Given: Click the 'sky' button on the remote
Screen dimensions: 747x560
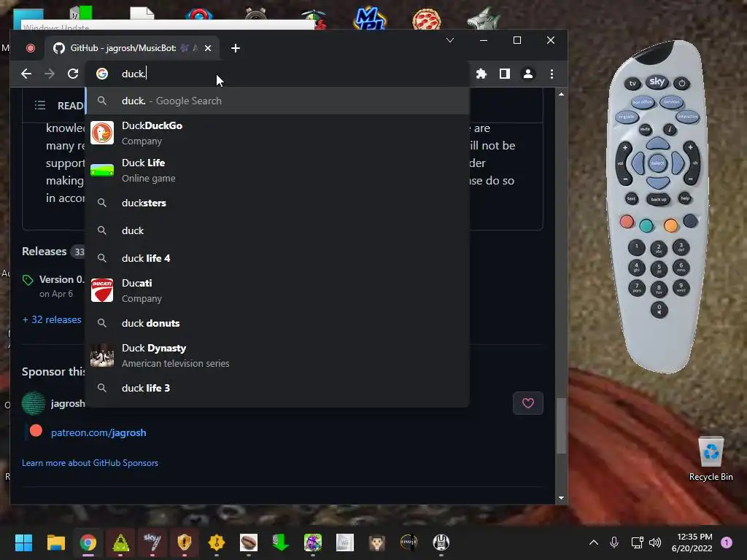Looking at the screenshot, I should point(657,82).
